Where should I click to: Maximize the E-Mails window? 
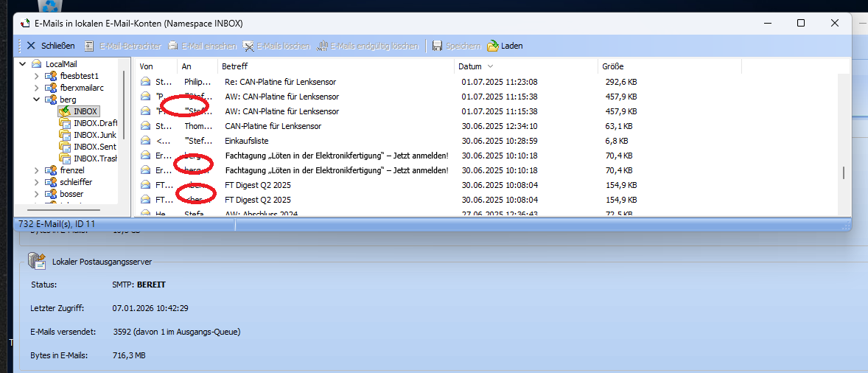800,24
